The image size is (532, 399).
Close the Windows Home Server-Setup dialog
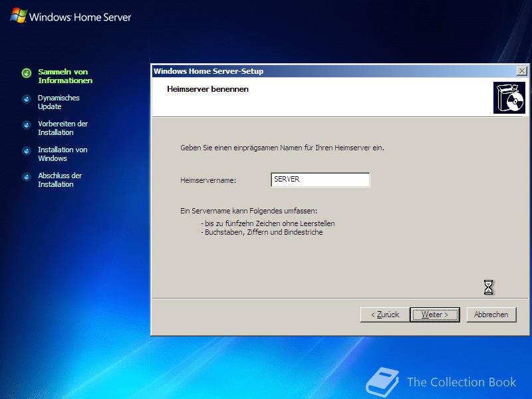(x=521, y=71)
